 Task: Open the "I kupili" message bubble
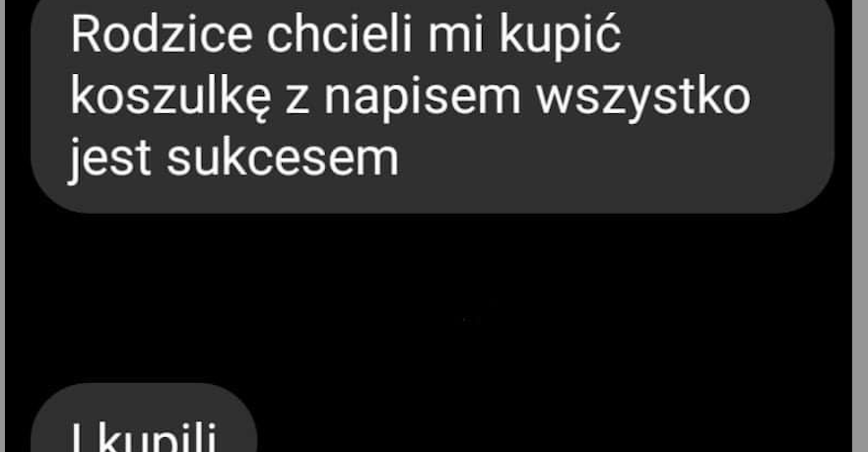coord(144,418)
